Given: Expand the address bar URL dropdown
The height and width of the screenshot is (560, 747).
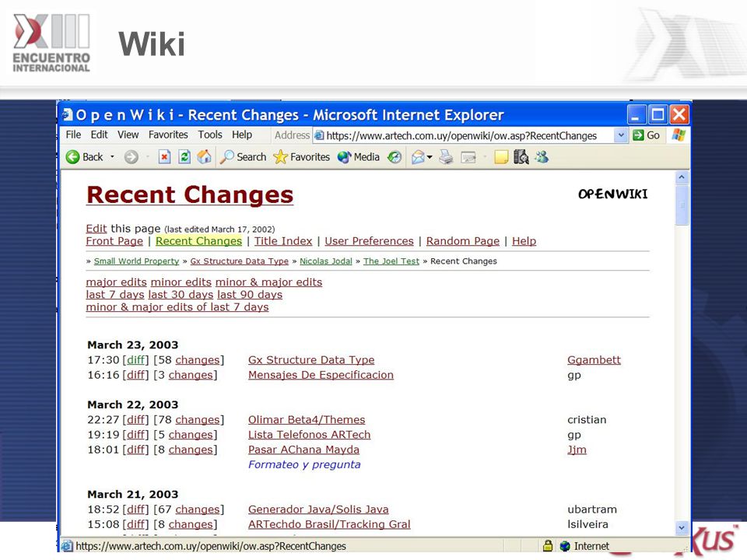Looking at the screenshot, I should coord(621,135).
